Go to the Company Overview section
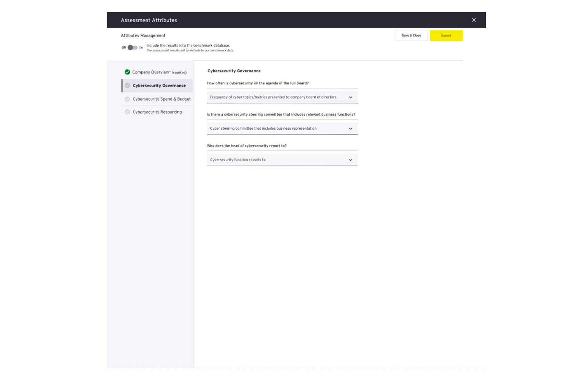This screenshot has width=588, height=377. click(151, 72)
